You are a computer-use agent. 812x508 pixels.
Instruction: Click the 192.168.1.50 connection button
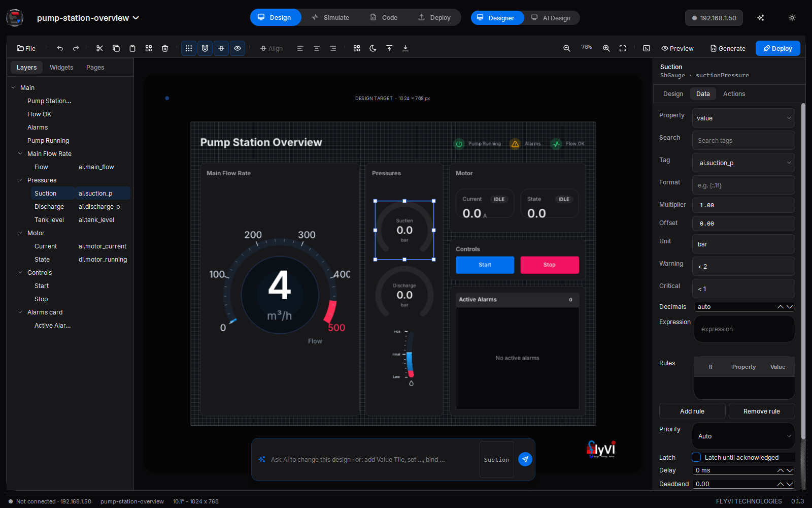(x=714, y=18)
